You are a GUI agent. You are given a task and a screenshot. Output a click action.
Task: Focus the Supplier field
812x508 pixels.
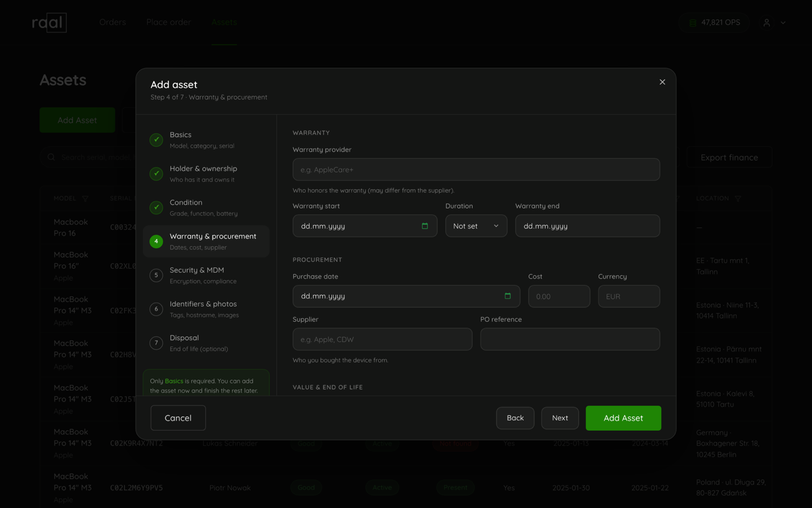[x=382, y=339]
